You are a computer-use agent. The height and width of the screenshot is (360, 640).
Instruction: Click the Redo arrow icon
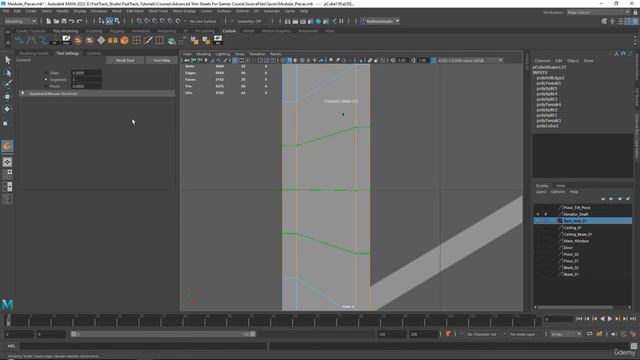tap(80, 21)
